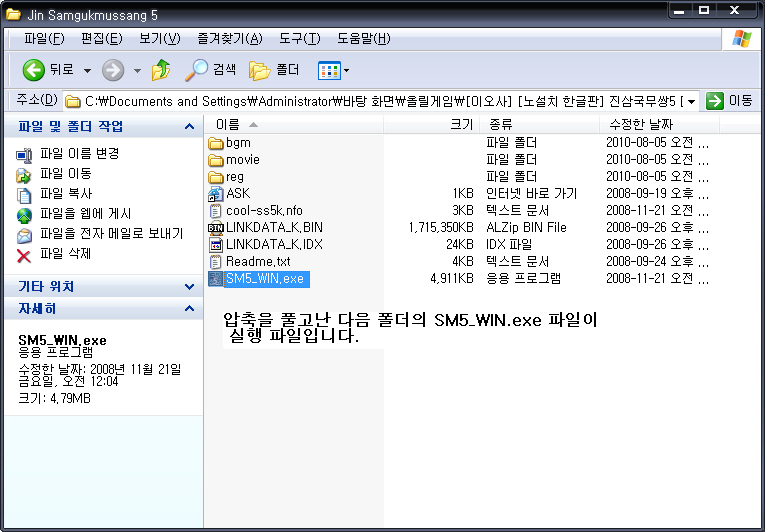Screen dimensions: 765x532
Task: Expand the address bar dropdown arrow
Action: point(691,102)
